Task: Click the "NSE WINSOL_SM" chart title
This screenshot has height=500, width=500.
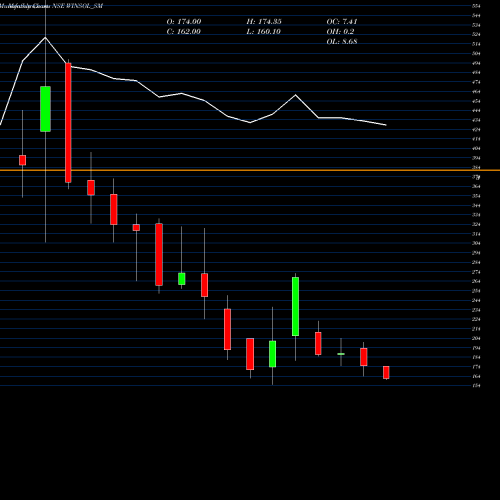Action: pyautogui.click(x=78, y=6)
